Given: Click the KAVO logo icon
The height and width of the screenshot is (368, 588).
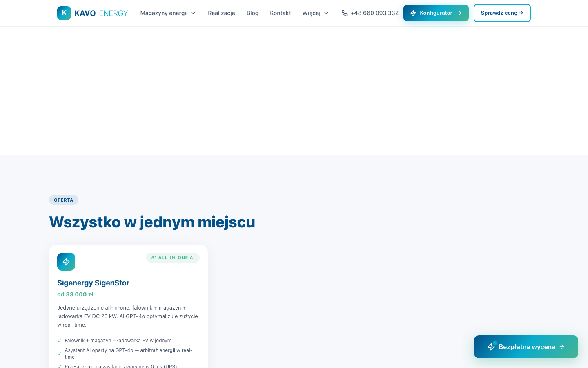Looking at the screenshot, I should pyautogui.click(x=64, y=13).
